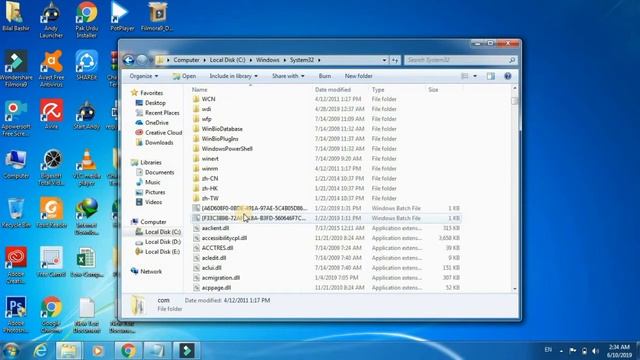Open Windows Media Player from taskbar
Image resolution: width=640 pixels, height=360 pixels.
click(x=98, y=351)
